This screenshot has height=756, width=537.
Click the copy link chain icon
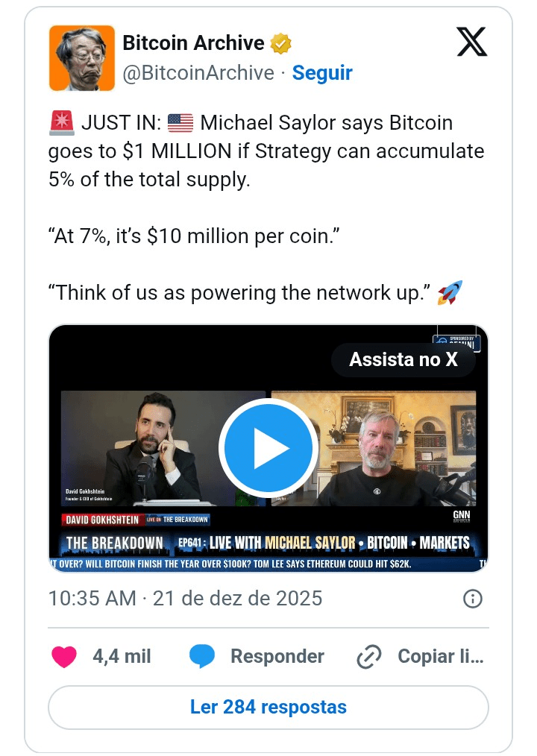point(369,657)
